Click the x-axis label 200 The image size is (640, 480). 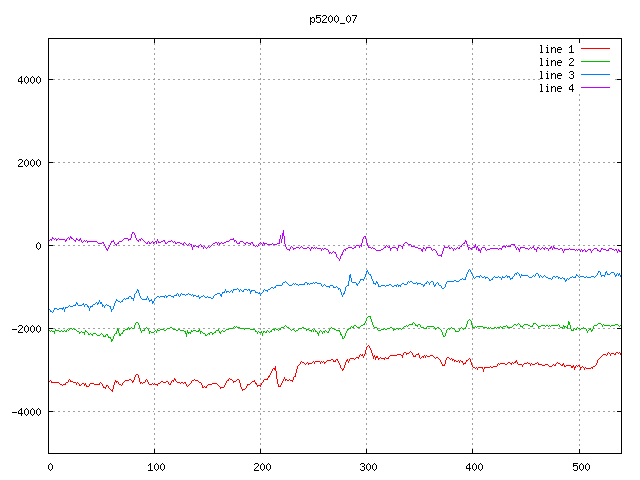[262, 467]
